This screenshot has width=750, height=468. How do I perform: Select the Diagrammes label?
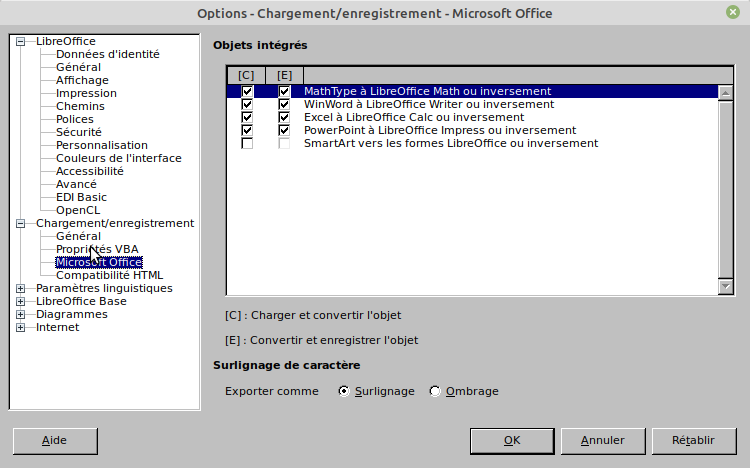click(x=72, y=314)
